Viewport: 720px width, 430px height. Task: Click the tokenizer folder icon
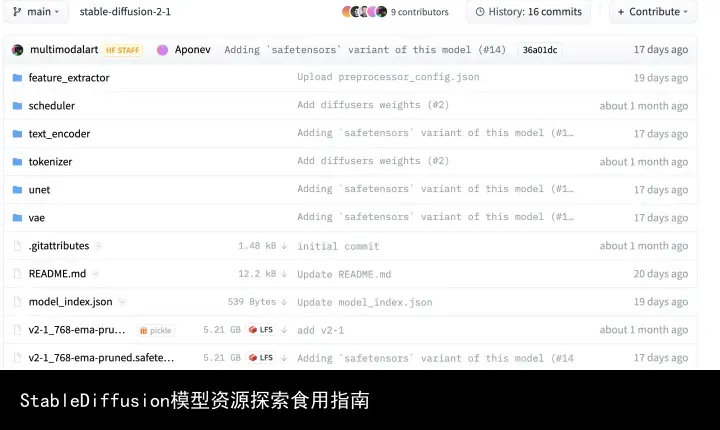[17, 162]
